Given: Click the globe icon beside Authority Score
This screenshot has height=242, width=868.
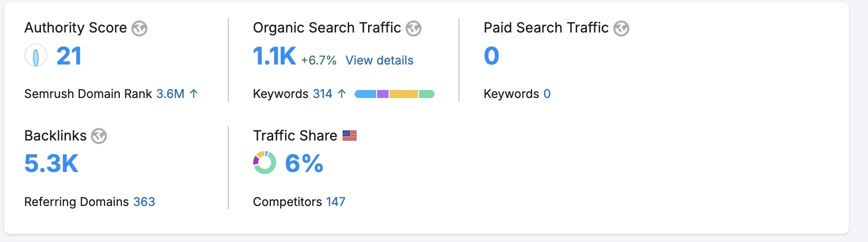Looking at the screenshot, I should pos(139,28).
